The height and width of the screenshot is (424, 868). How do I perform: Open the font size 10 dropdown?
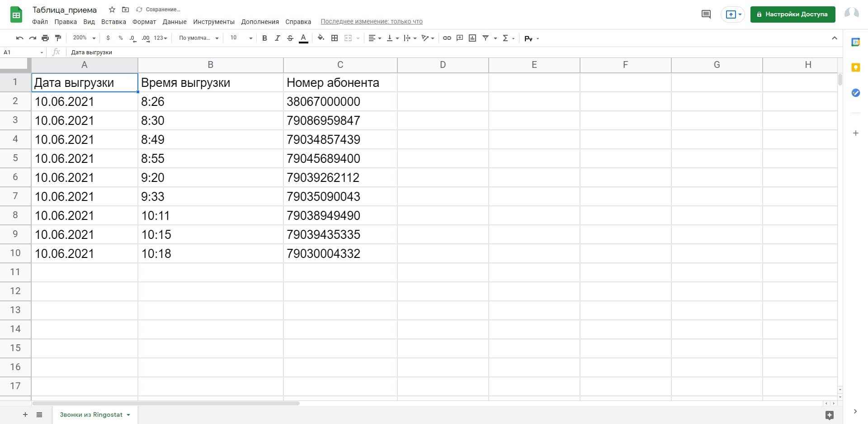point(241,38)
